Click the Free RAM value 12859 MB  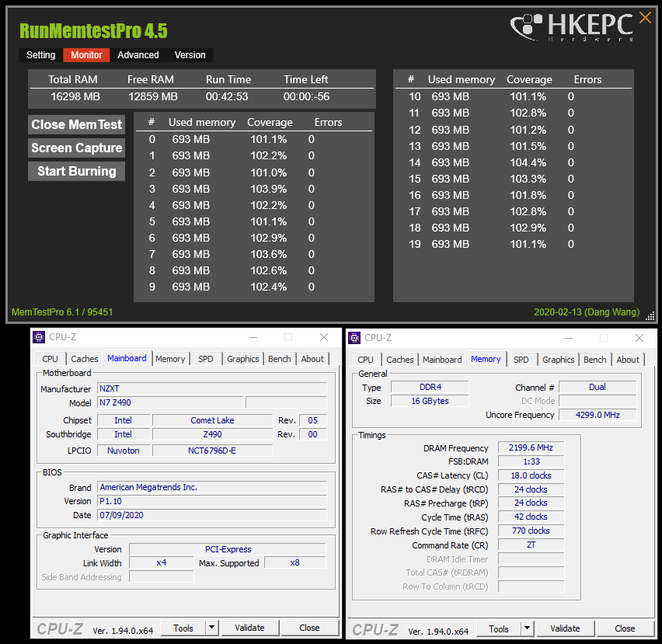coord(153,96)
